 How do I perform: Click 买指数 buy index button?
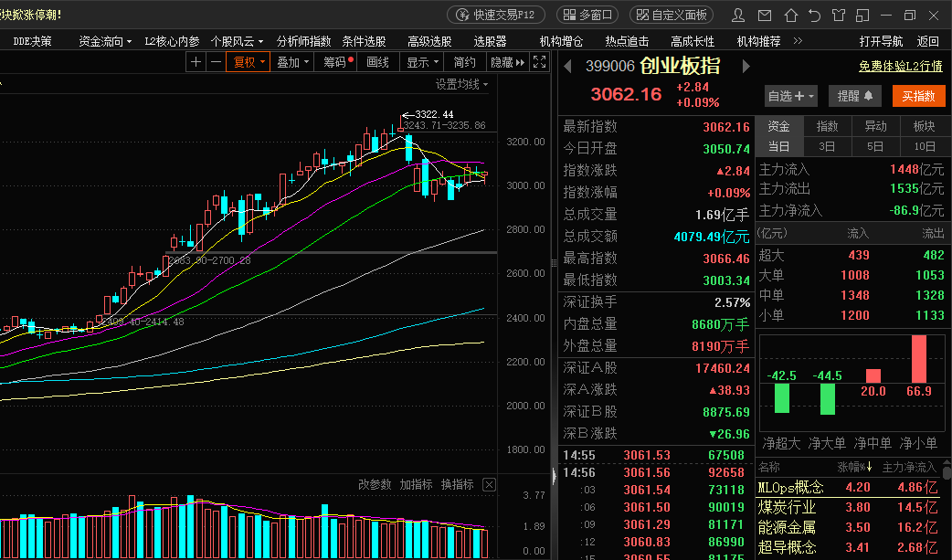(x=918, y=96)
